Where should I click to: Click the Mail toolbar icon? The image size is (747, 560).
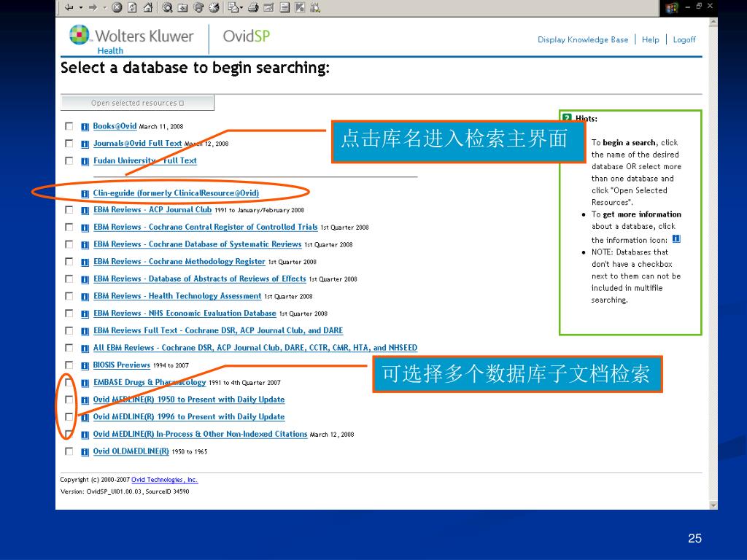233,7
